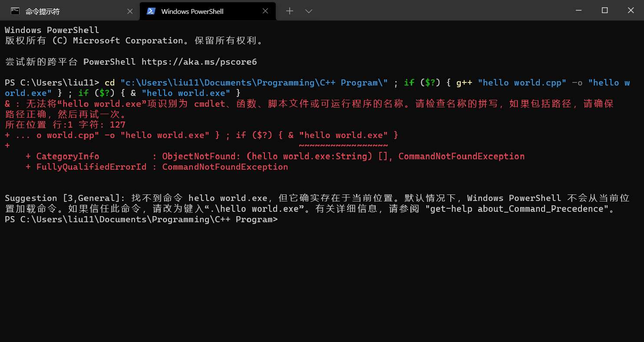Screen dimensions: 644x342
Task: Select the Windows PowerShell tab title
Action: (x=192, y=11)
